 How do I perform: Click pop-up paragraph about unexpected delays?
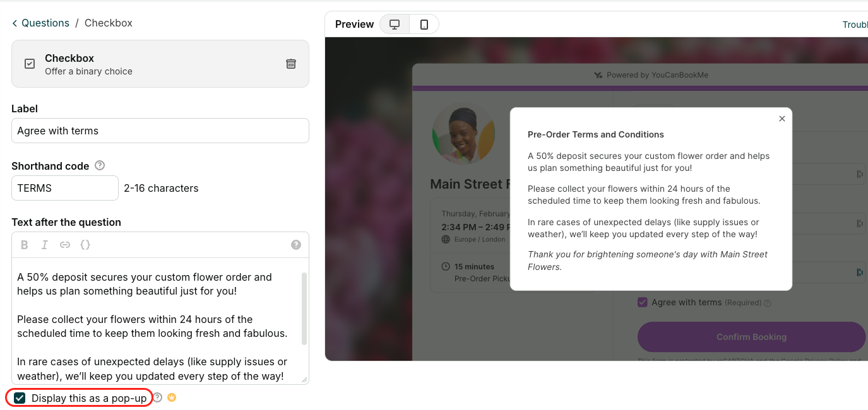643,228
